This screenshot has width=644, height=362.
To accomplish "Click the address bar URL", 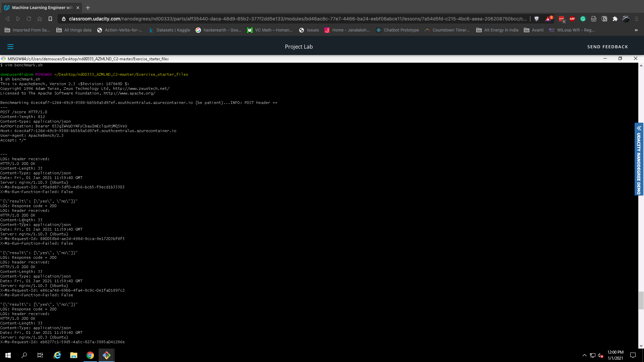I will [295, 19].
